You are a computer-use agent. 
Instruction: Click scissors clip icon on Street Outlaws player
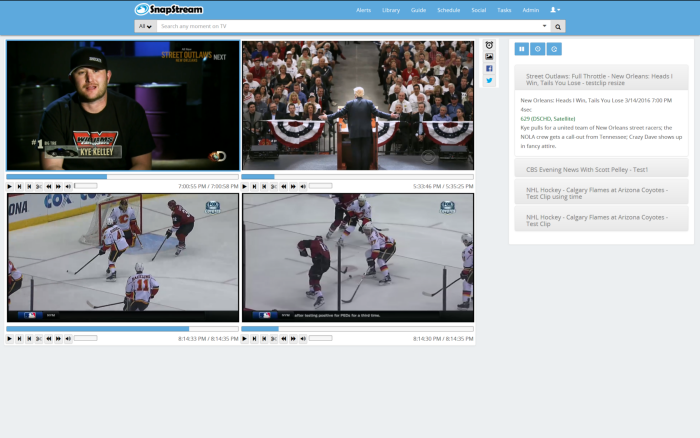pos(39,186)
